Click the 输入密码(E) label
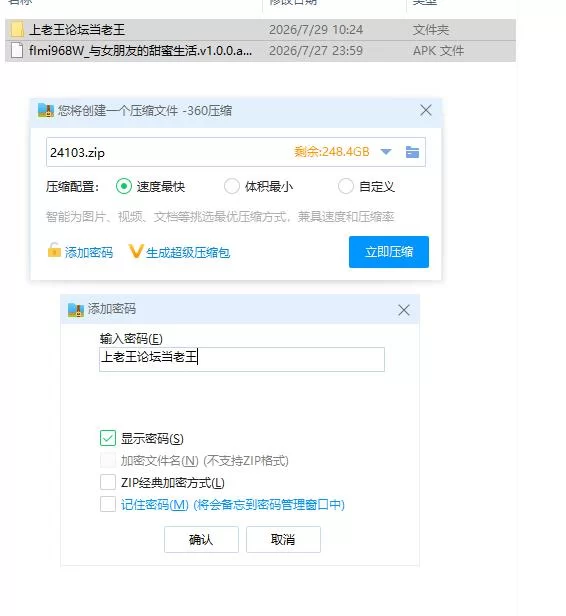This screenshot has height=616, width=566. pos(131,338)
